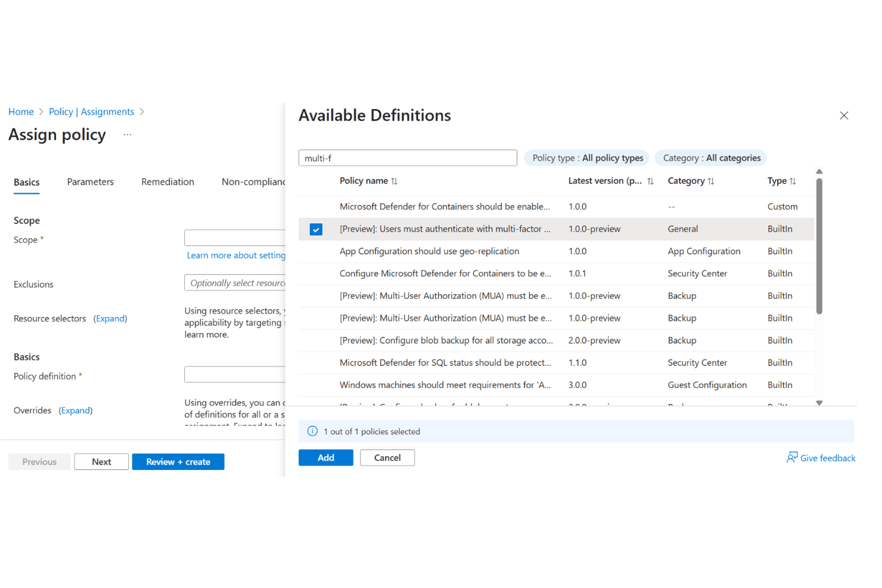Select Microsoft Defender for Containers should be enabled row
Screen dimensions: 882x588
click(556, 207)
